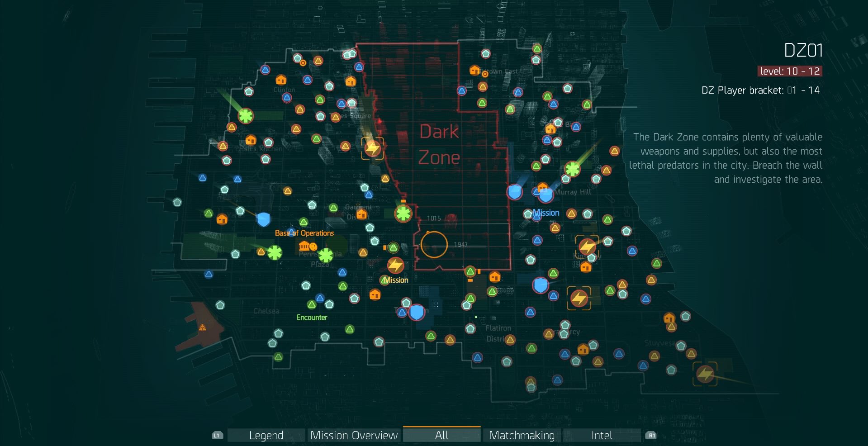Image resolution: width=868 pixels, height=446 pixels.
Task: Select blue shield on Dark Zone's eastern wall
Action: click(x=515, y=192)
